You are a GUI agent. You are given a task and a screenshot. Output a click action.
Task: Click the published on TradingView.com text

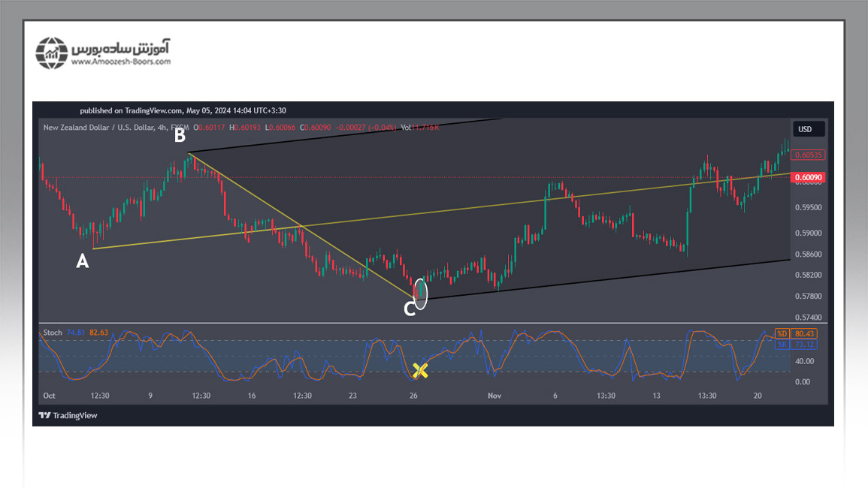pos(183,110)
